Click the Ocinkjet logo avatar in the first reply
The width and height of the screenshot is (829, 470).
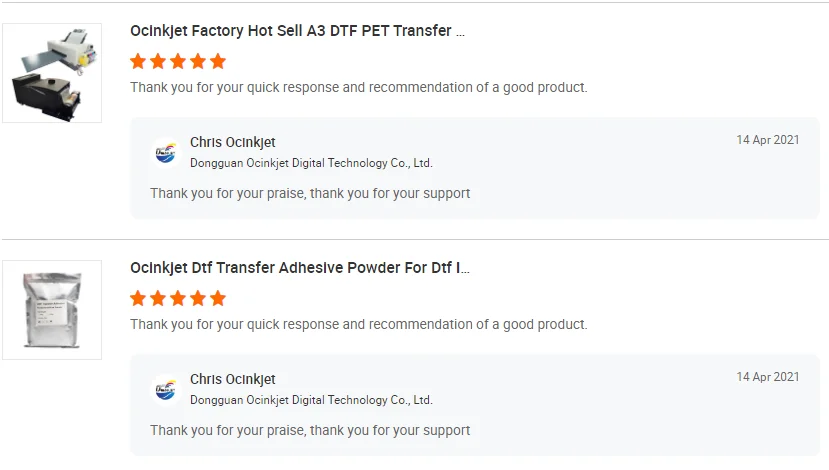[165, 152]
